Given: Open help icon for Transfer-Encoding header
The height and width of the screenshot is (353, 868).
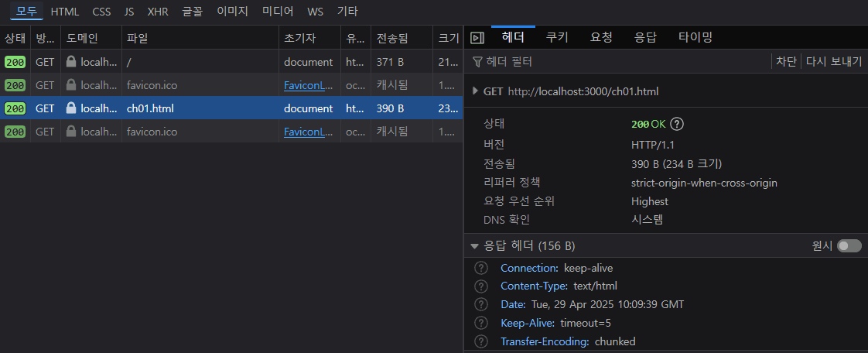Looking at the screenshot, I should [481, 341].
